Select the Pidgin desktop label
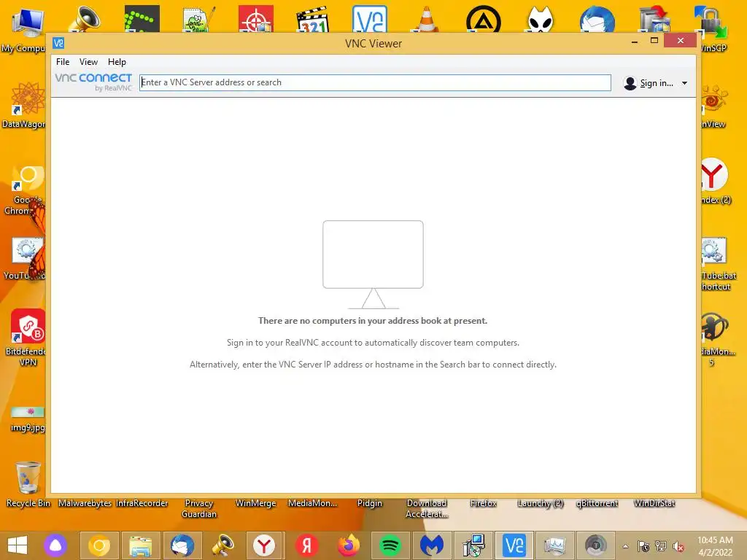The width and height of the screenshot is (747, 560). click(370, 503)
